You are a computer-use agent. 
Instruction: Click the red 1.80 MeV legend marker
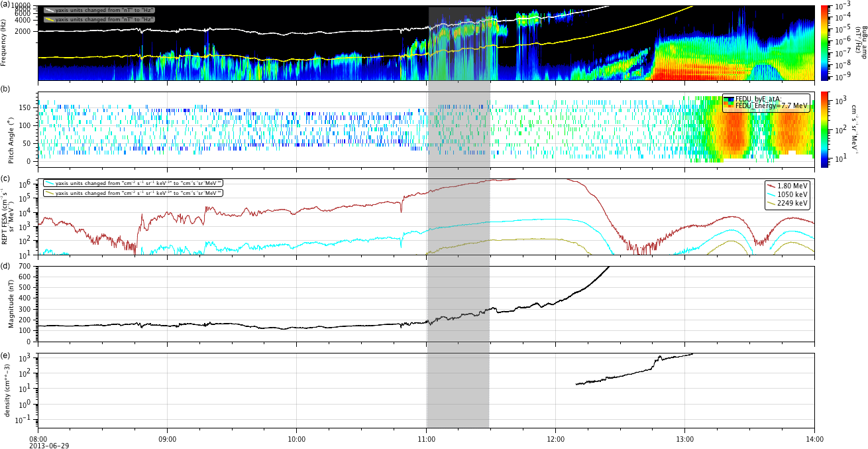(771, 186)
